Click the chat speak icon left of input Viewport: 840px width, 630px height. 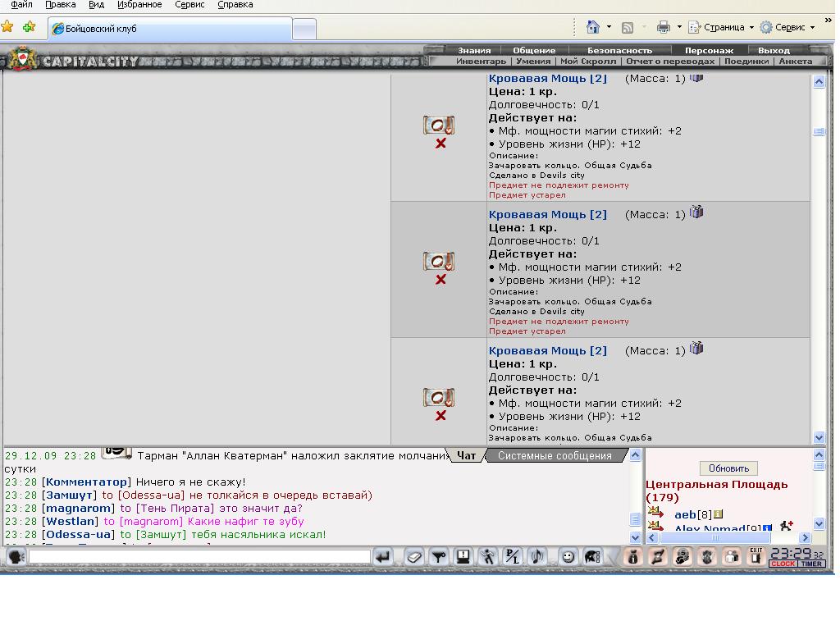(16, 557)
